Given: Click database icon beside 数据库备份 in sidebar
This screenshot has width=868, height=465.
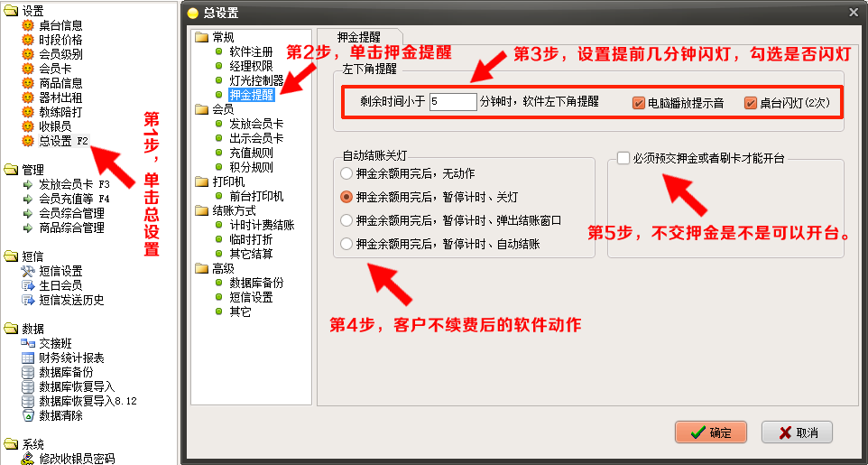Looking at the screenshot, I should [28, 372].
